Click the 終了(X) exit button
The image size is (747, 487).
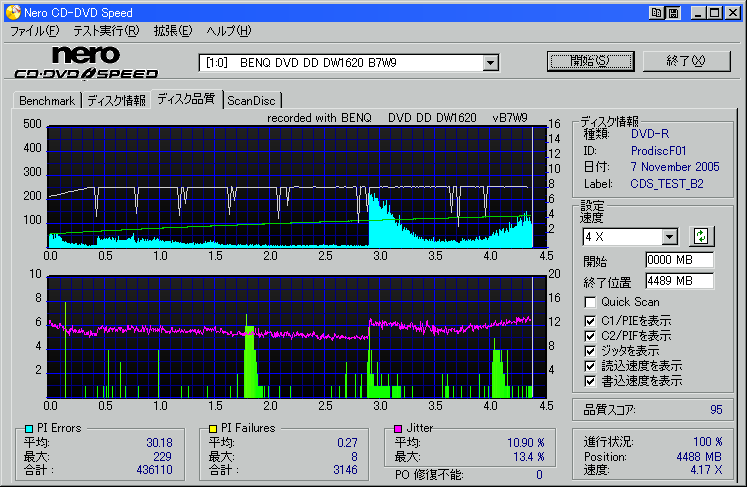pyautogui.click(x=686, y=61)
